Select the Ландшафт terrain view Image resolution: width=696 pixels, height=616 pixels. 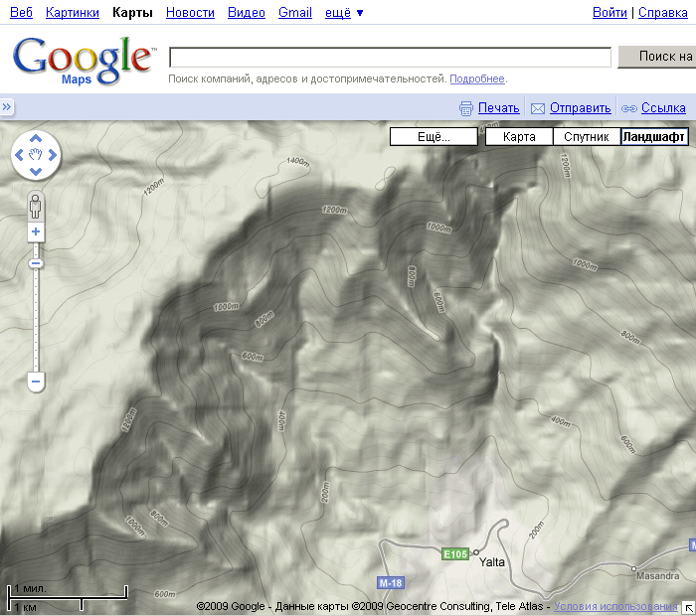tap(653, 137)
